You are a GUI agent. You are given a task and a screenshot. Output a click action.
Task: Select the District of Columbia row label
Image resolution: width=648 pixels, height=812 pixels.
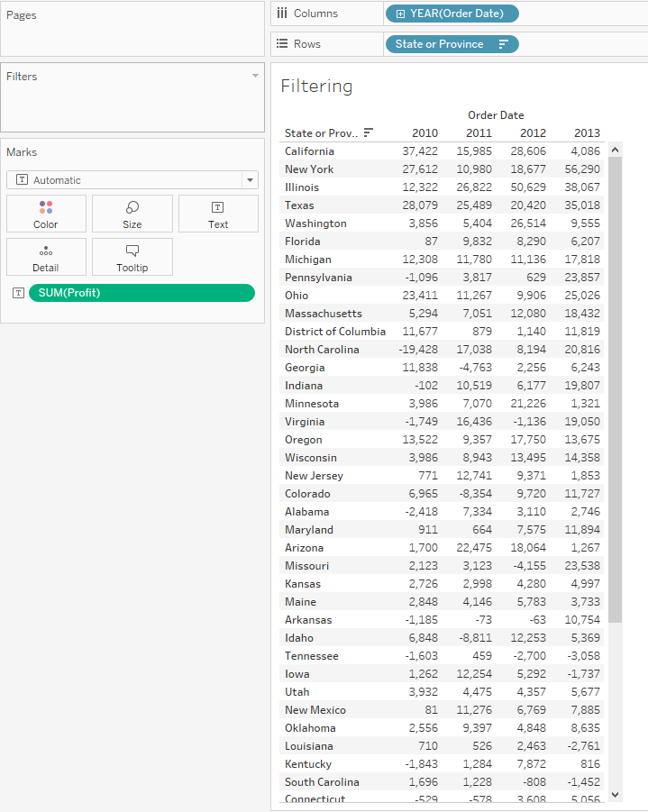tap(335, 332)
